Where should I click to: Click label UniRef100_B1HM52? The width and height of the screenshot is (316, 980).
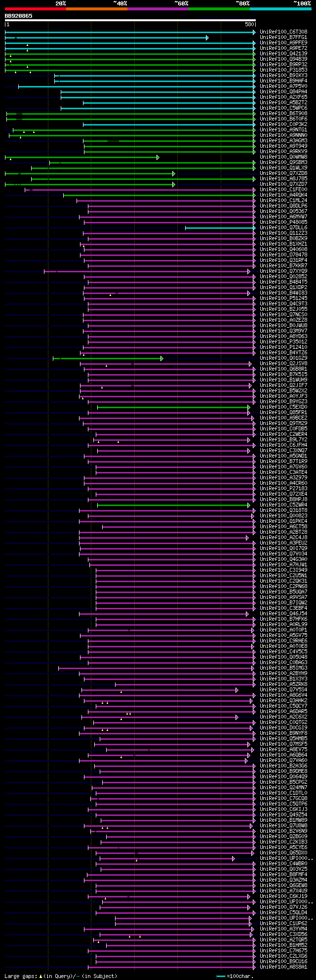(x=283, y=945)
